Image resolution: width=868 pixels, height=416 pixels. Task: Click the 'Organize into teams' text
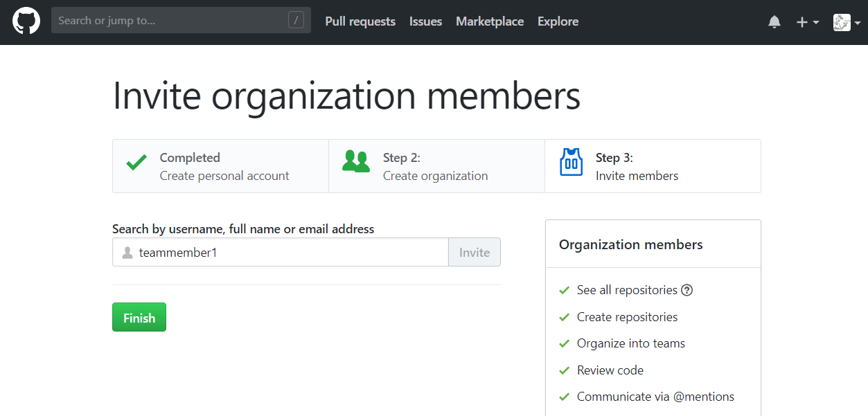(x=631, y=343)
